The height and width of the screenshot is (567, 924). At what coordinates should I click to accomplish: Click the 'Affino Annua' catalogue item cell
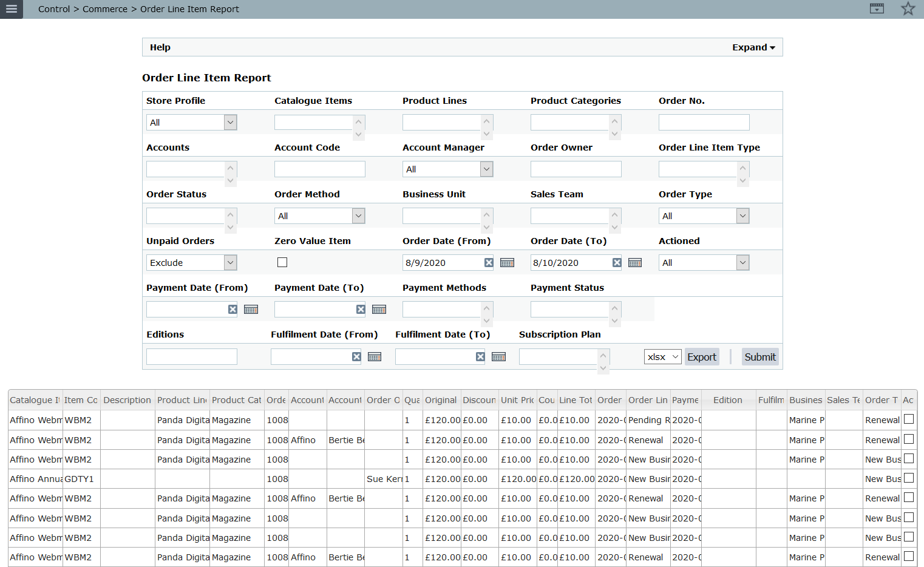click(x=35, y=479)
